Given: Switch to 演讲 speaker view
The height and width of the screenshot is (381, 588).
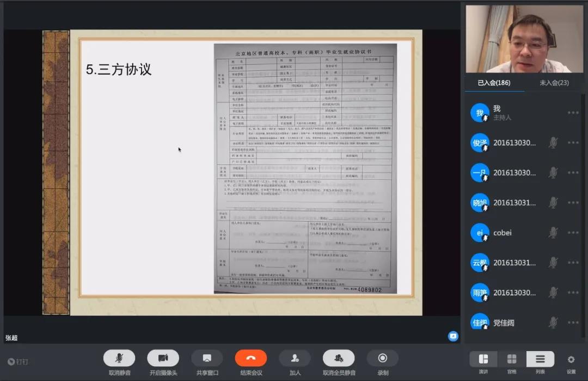Looking at the screenshot, I should (x=483, y=359).
